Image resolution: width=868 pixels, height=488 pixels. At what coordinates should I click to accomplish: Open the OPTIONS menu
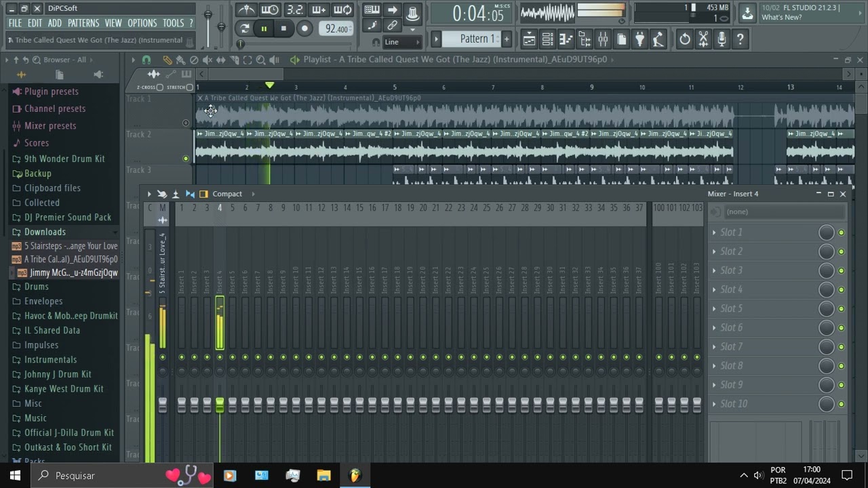coord(142,23)
